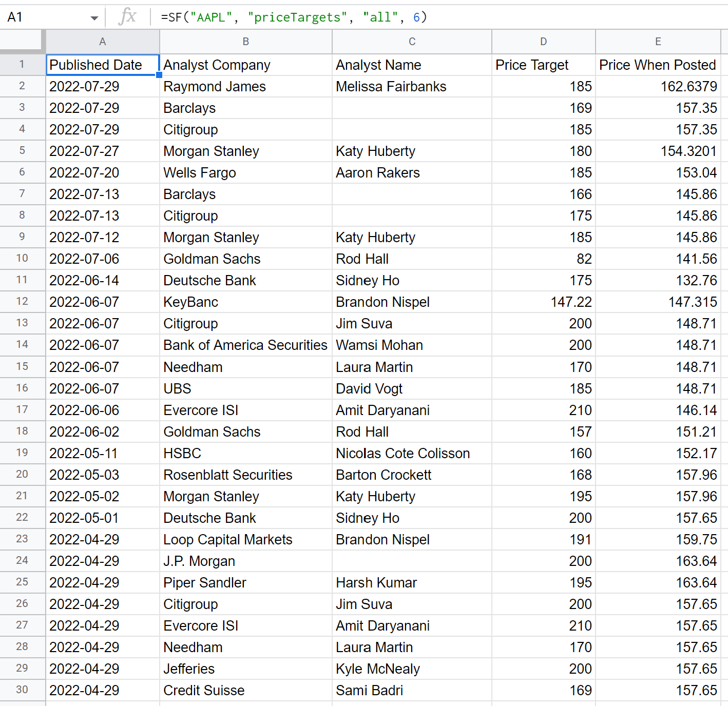Viewport: 728px width, 706px height.
Task: Open the name box dropdown arrow
Action: point(94,18)
